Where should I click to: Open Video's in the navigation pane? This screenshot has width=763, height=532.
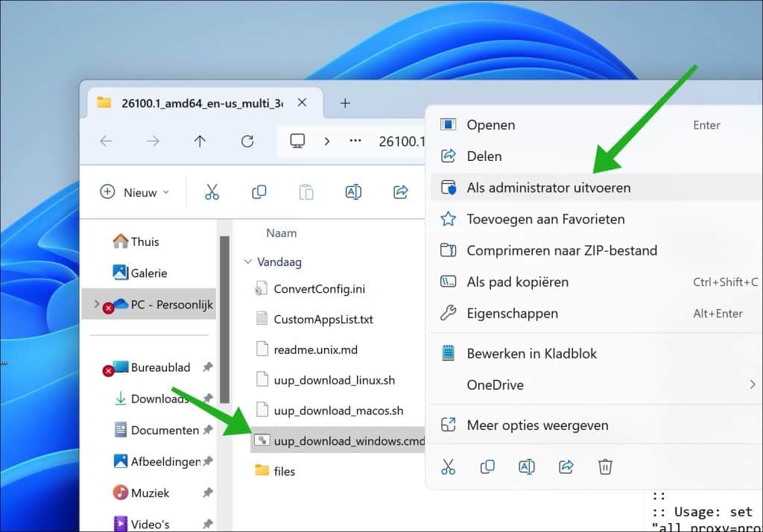[141, 524]
